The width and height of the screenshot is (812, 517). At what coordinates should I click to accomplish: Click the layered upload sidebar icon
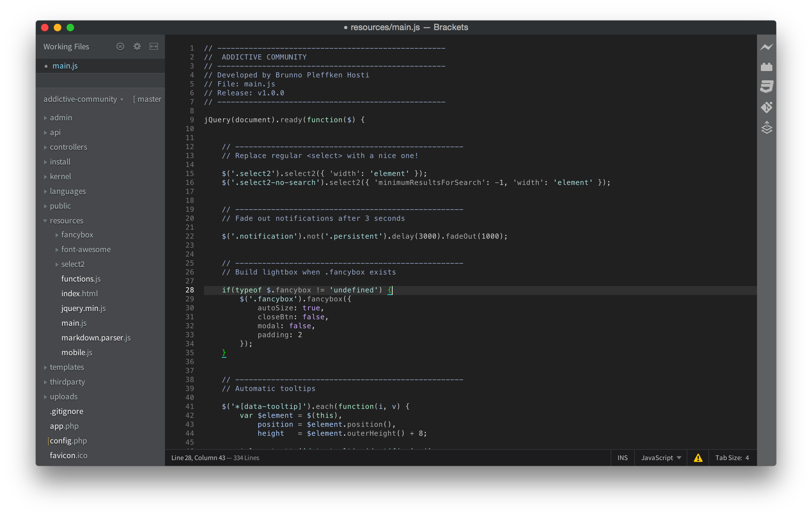[x=766, y=128]
